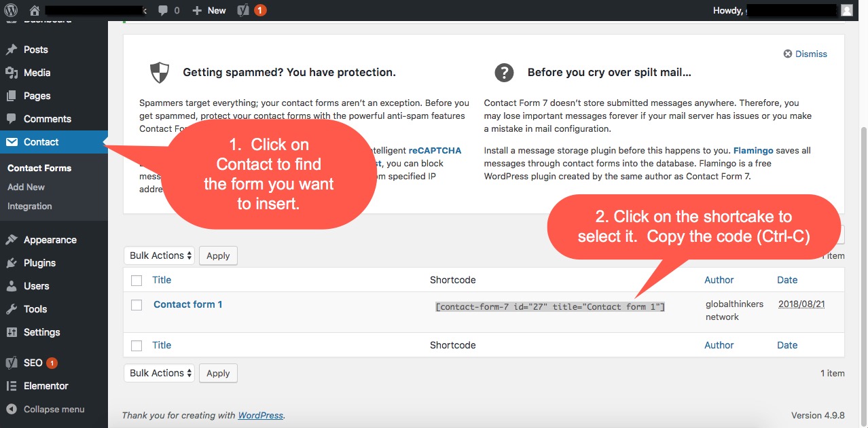Open the bottom Bulk Actions dropdown
Viewport: 868px width, 428px height.
160,373
